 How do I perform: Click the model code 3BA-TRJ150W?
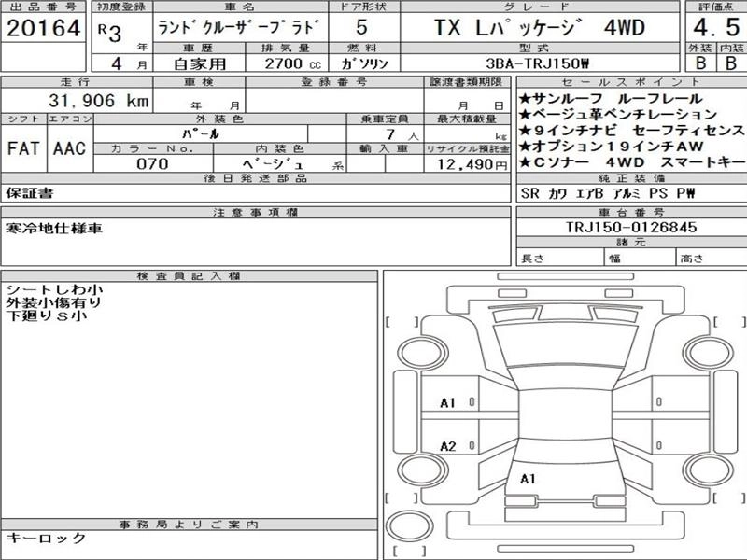tap(538, 63)
